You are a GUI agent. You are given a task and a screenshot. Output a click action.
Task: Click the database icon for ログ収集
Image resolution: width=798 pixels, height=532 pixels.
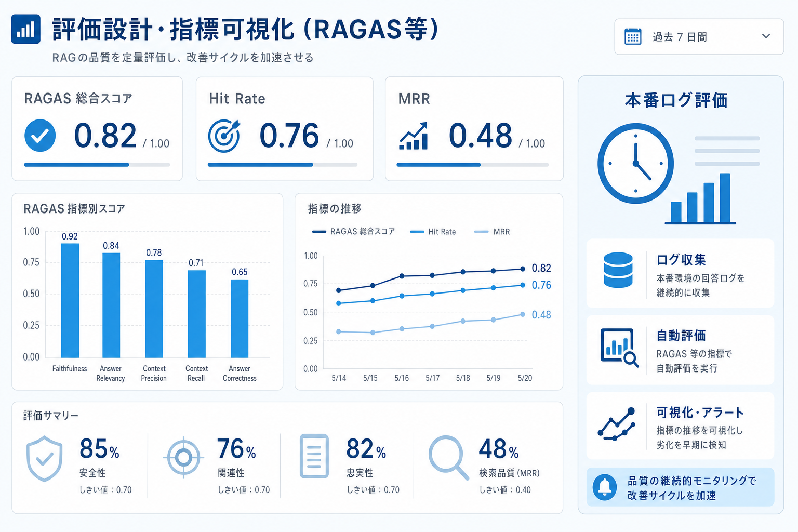click(618, 270)
